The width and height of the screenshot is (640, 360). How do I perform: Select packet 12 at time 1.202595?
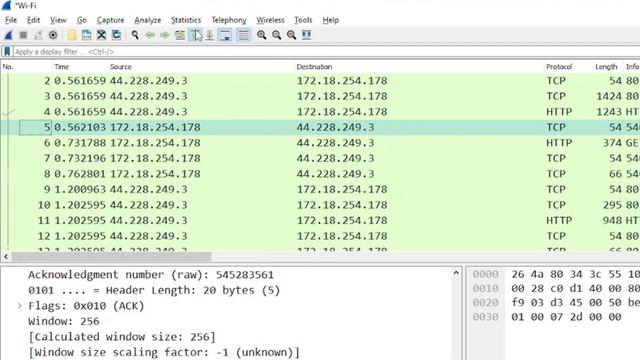pos(320,236)
